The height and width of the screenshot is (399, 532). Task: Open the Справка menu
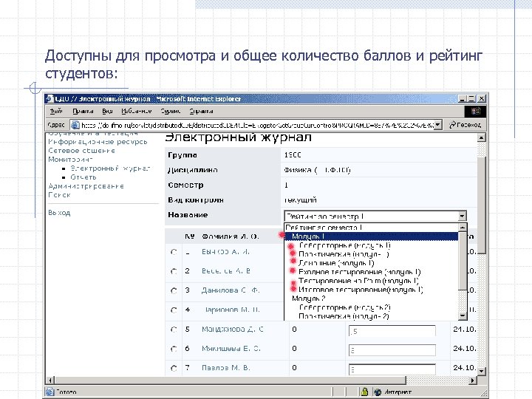coord(201,112)
